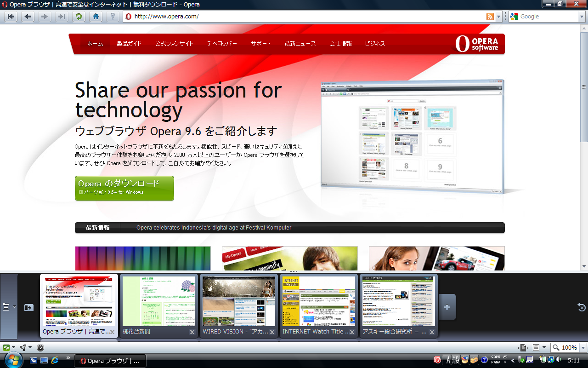Screen dimensions: 588x368
Task: Open a new tab with plus button
Action: pos(447,307)
